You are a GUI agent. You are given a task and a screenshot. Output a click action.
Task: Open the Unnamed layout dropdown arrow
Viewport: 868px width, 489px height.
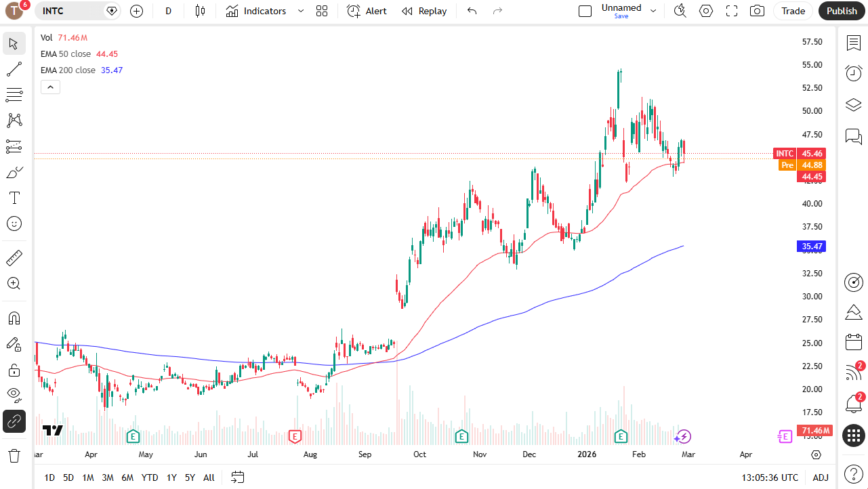[653, 11]
